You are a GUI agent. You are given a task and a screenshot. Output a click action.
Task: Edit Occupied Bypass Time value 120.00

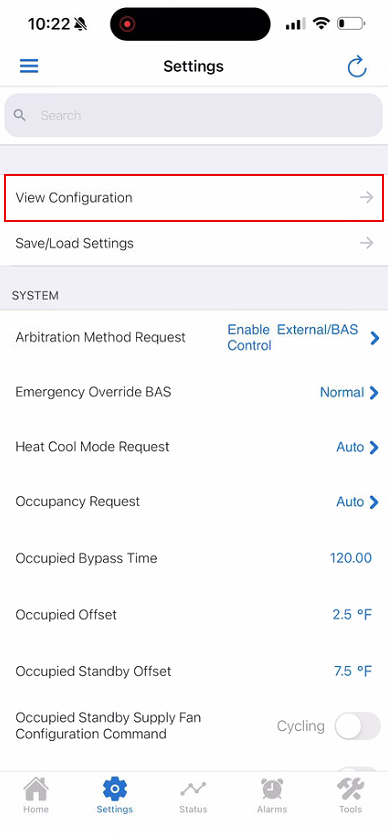point(351,558)
